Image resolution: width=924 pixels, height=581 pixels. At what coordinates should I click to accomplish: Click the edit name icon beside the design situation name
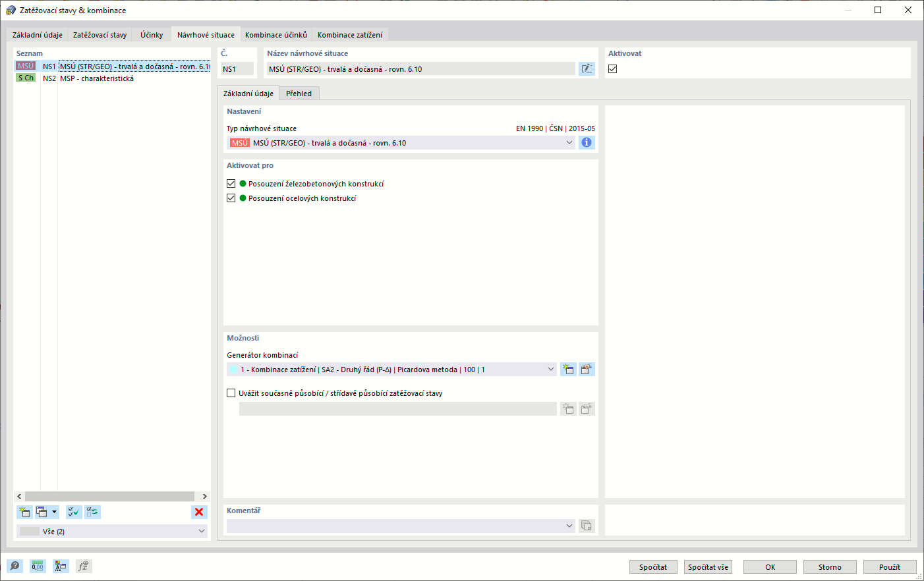pos(587,69)
